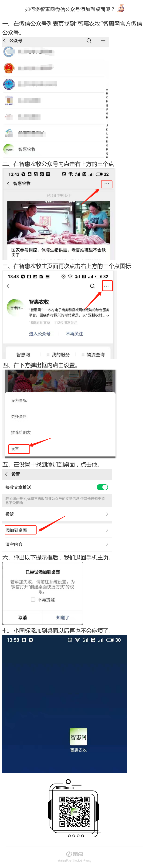Open the 投诉 row chevron
Image resolution: width=149 pixels, height=868 pixels.
point(107,514)
